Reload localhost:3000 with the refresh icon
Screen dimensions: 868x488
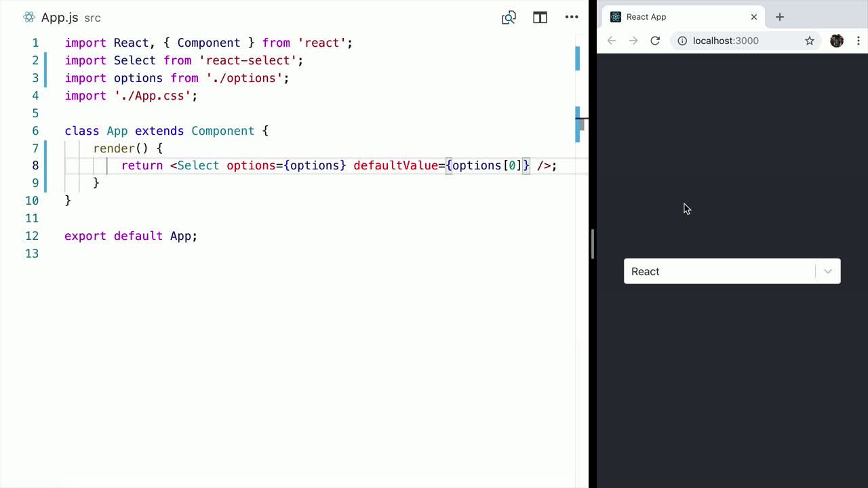[654, 41]
